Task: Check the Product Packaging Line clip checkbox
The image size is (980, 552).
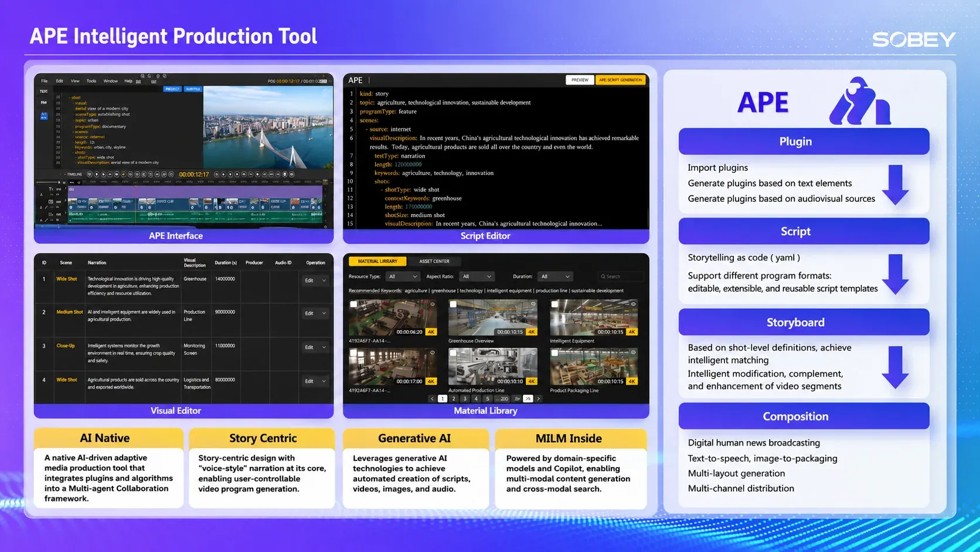Action: pyautogui.click(x=554, y=353)
